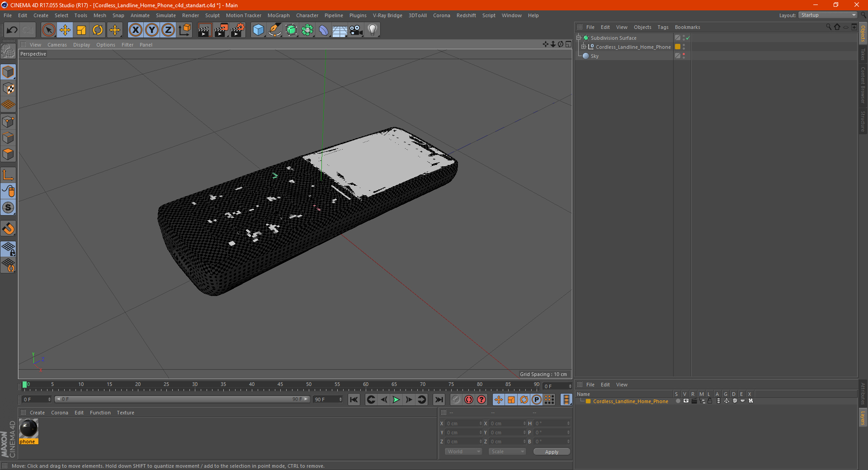Screen dimensions: 868x470
Task: Open the viewport Display menu
Action: tap(81, 45)
